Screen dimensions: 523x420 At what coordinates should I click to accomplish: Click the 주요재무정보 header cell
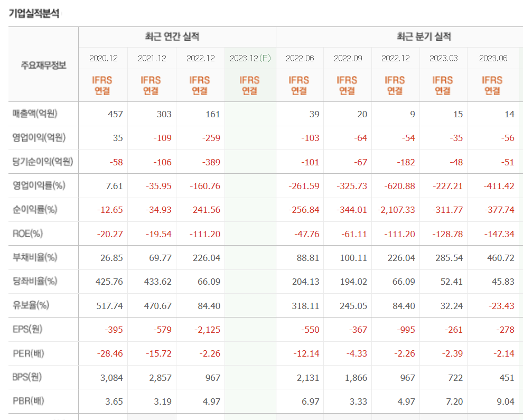click(43, 65)
